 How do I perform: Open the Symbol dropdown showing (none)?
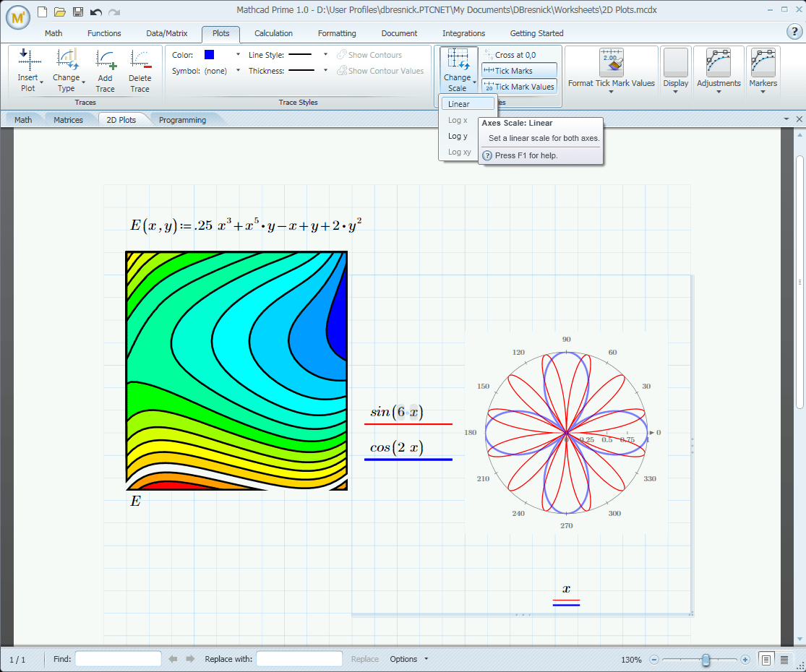(x=239, y=70)
